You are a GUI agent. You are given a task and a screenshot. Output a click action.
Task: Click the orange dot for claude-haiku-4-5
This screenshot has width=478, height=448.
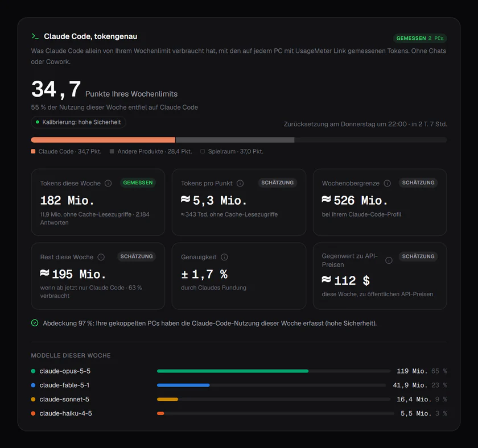[x=33, y=413]
